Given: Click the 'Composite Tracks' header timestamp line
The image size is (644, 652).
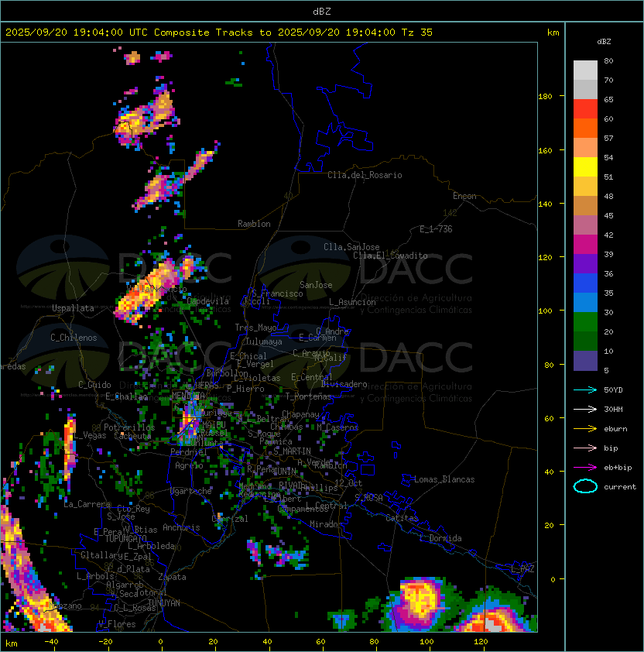Looking at the screenshot, I should [x=219, y=33].
